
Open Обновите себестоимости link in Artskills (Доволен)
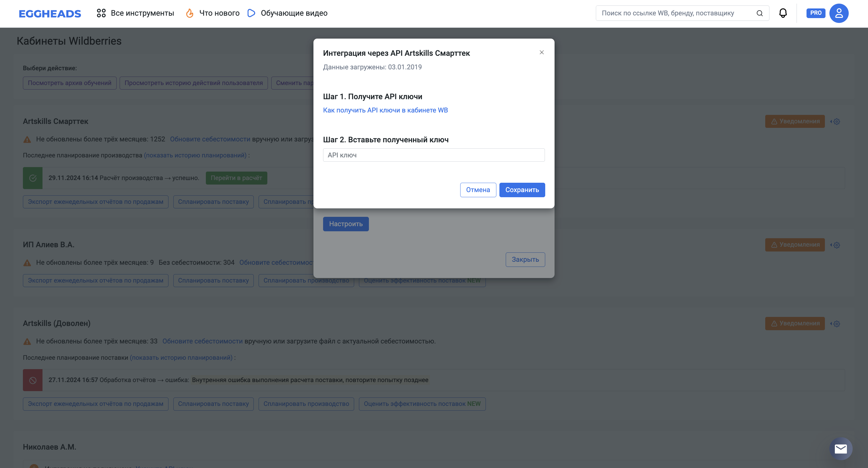(203, 341)
